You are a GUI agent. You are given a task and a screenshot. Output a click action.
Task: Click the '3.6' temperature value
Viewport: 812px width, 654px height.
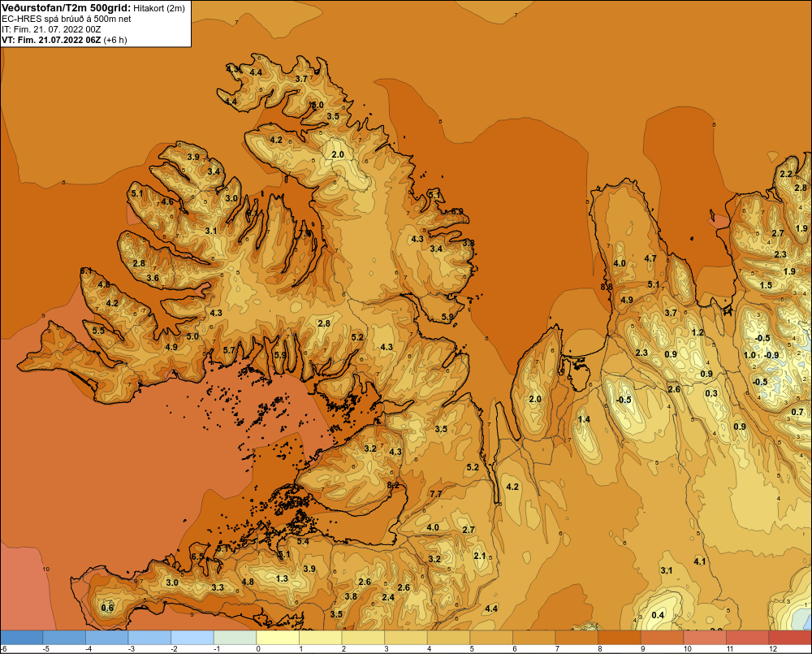pyautogui.click(x=153, y=278)
